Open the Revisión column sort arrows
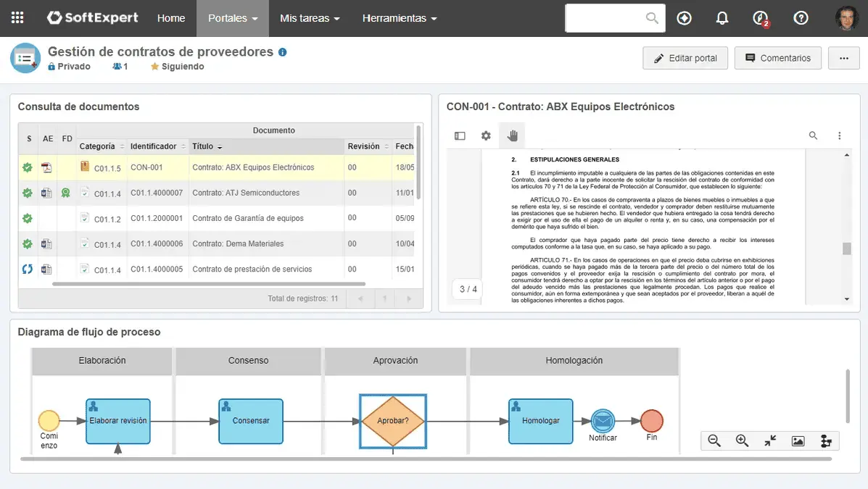The width and height of the screenshot is (868, 489). (387, 146)
